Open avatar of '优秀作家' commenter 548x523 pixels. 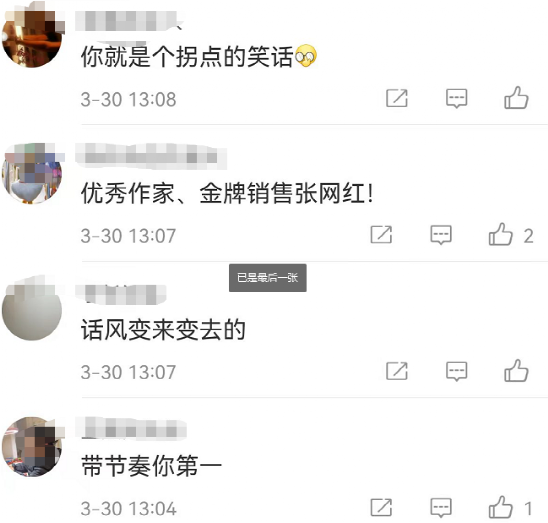pos(32,173)
